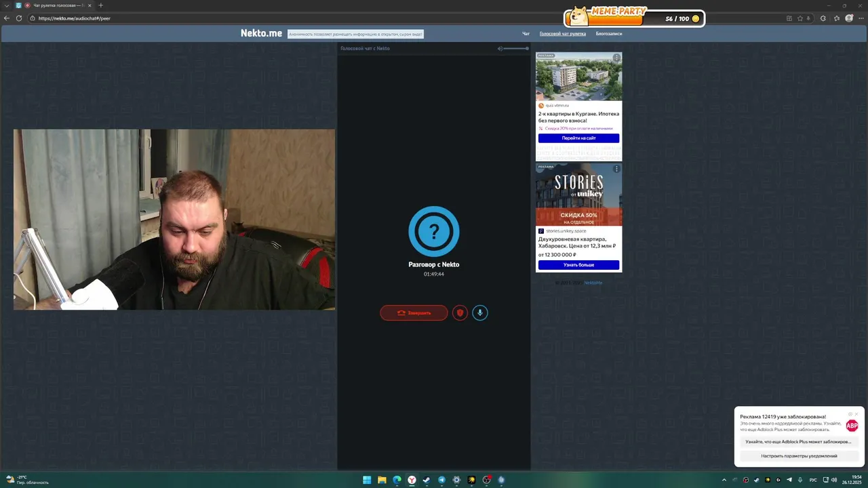Open the Чат menu item
The height and width of the screenshot is (488, 868).
click(x=526, y=33)
